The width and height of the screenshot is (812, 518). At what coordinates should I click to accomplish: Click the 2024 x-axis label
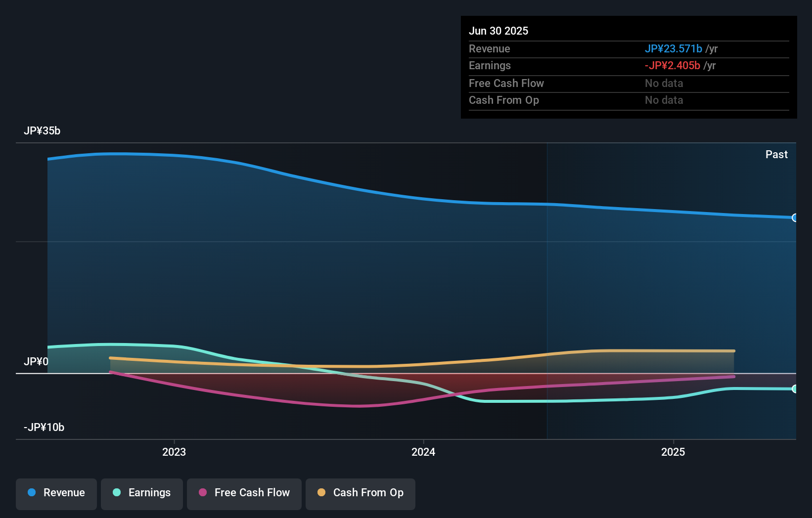[x=423, y=452]
